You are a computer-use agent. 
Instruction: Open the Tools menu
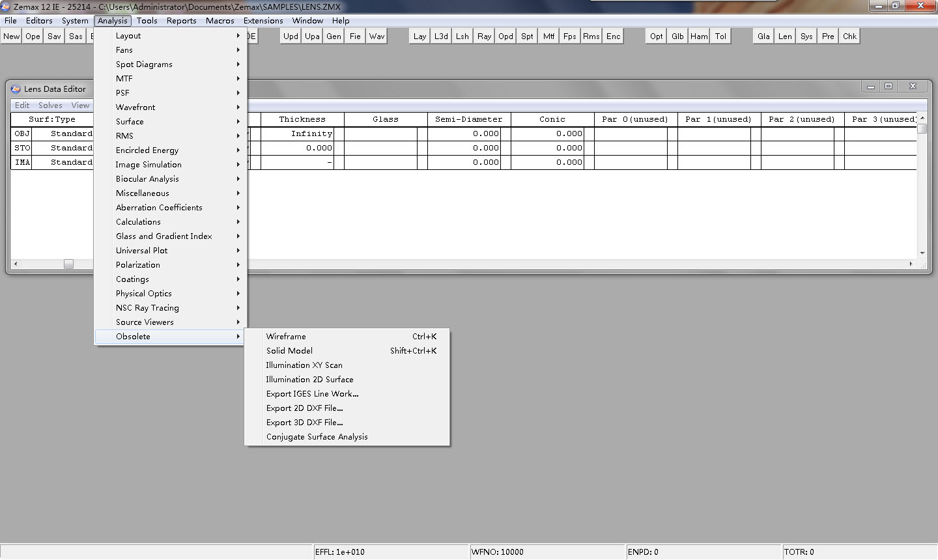[147, 21]
